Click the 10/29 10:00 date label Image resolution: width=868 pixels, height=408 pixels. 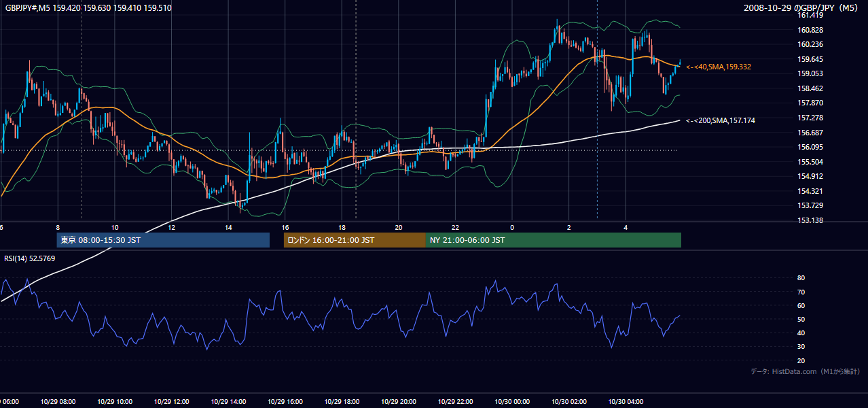point(115,402)
